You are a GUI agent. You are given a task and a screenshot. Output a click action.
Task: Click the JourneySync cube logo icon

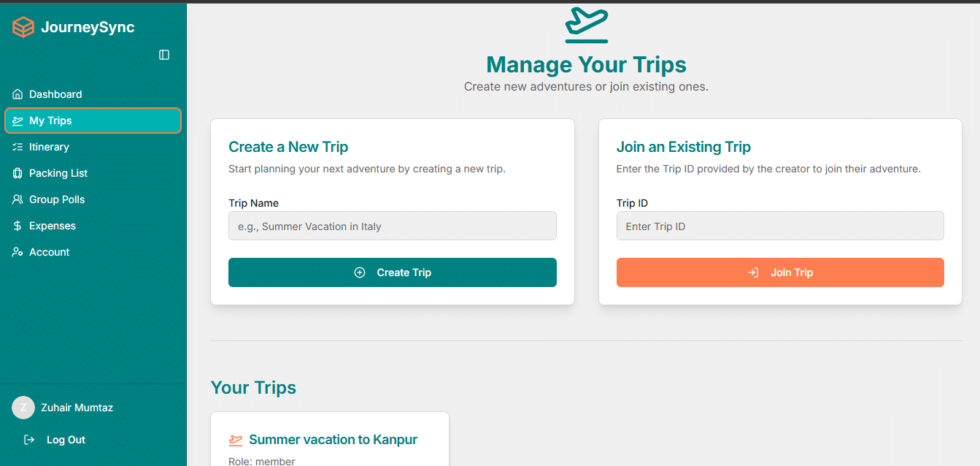[x=23, y=28]
